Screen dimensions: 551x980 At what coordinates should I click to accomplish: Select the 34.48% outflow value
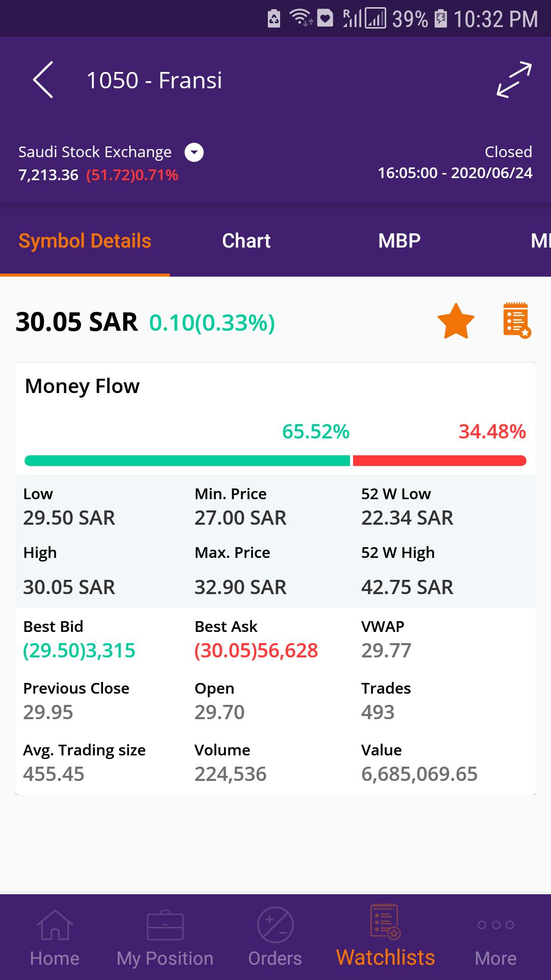click(x=492, y=432)
